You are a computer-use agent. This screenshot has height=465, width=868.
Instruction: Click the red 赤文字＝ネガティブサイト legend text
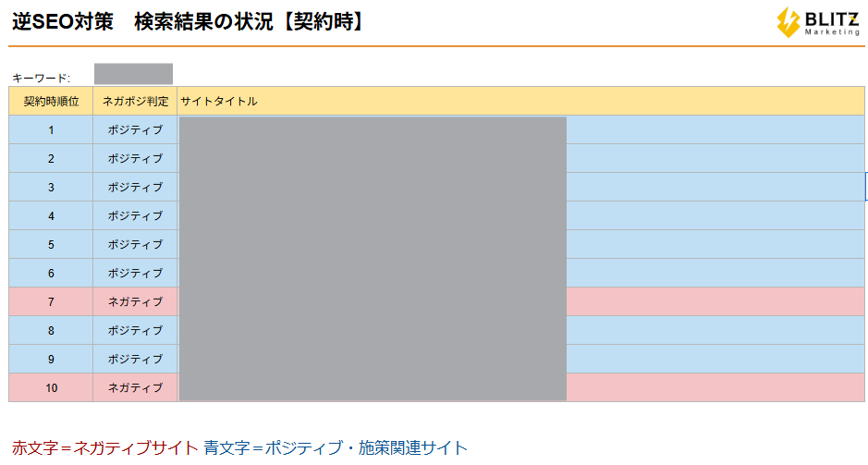(104, 449)
